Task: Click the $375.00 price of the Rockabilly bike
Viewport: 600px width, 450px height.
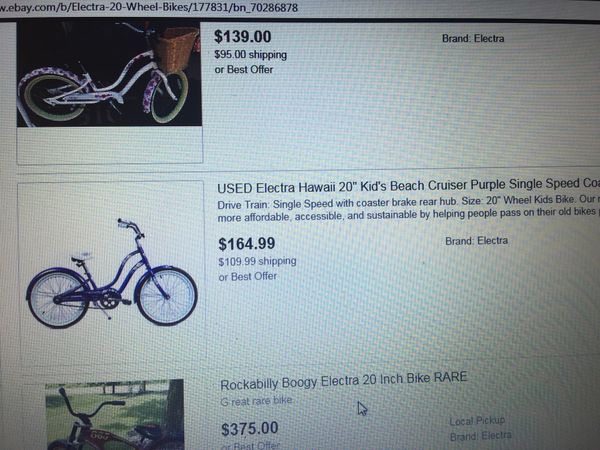Action: (249, 429)
